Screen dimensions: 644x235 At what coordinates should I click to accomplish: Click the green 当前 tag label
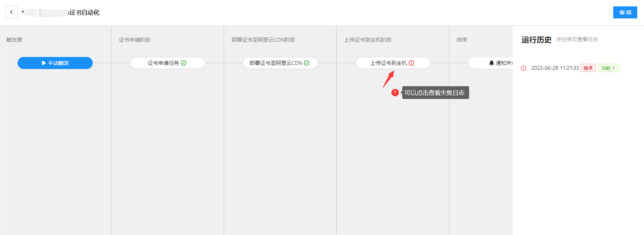(x=606, y=68)
